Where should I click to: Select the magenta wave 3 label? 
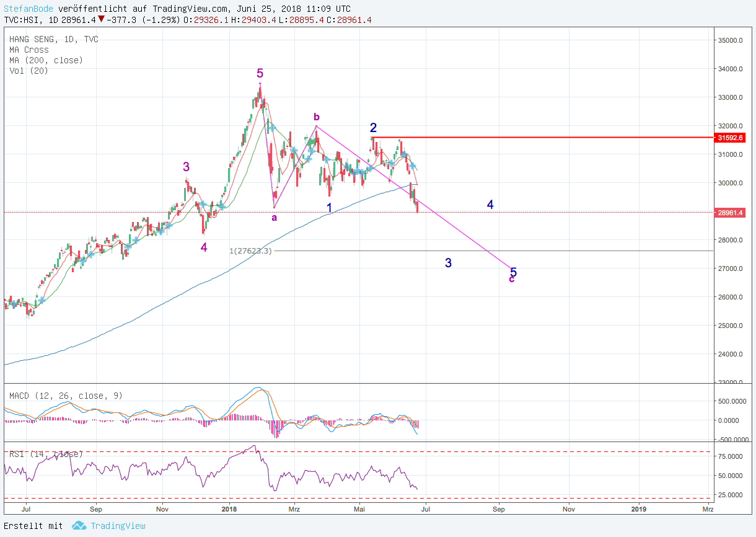pyautogui.click(x=186, y=166)
